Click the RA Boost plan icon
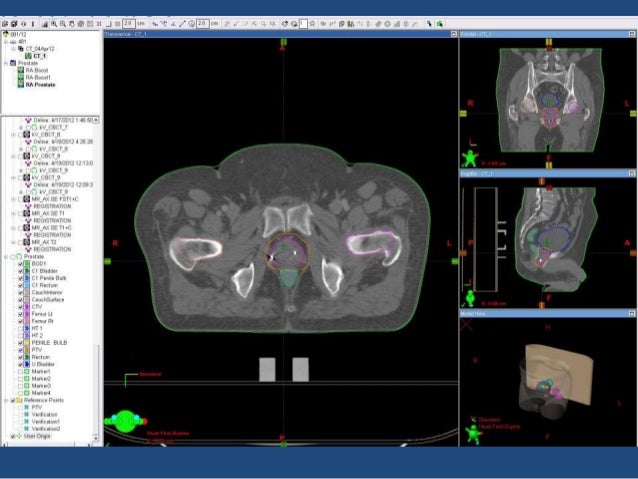Screen dimensions: 638x479 (20, 70)
